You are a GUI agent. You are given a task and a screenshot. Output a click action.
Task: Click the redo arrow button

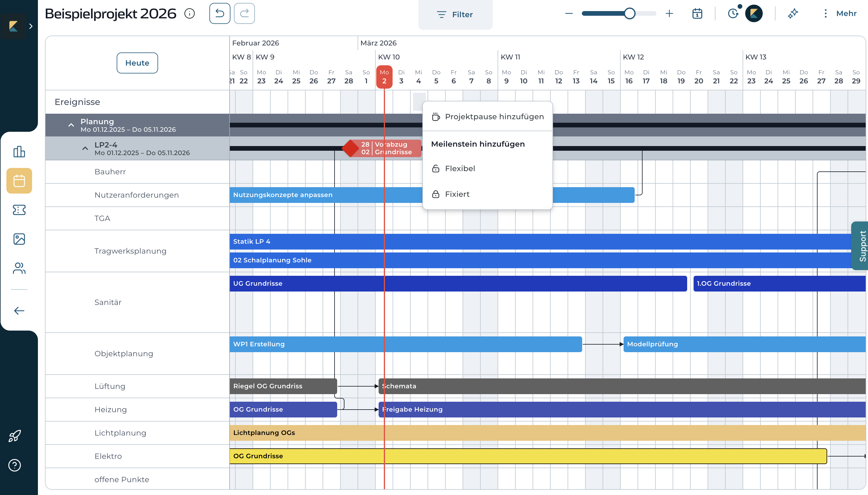click(244, 14)
